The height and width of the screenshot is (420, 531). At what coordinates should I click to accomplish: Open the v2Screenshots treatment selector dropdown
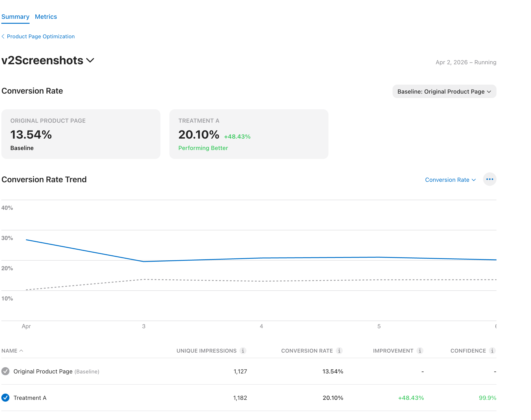[x=90, y=60]
